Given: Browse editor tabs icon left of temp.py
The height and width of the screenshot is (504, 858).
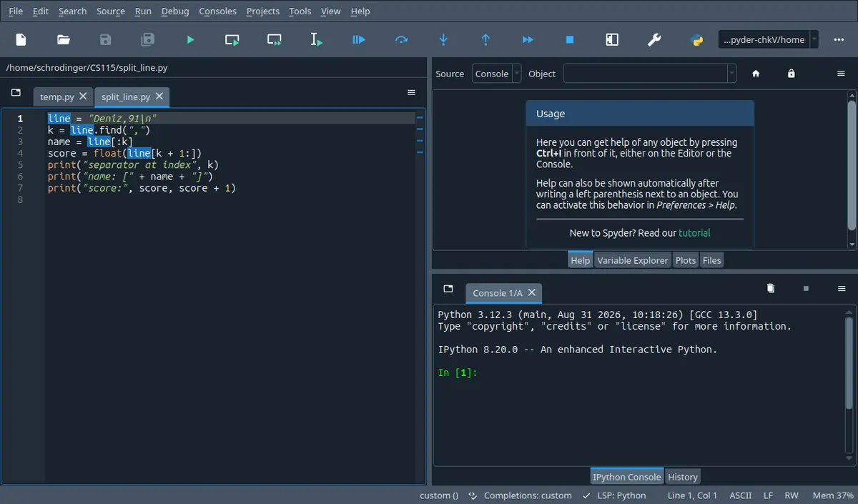Looking at the screenshot, I should point(16,93).
